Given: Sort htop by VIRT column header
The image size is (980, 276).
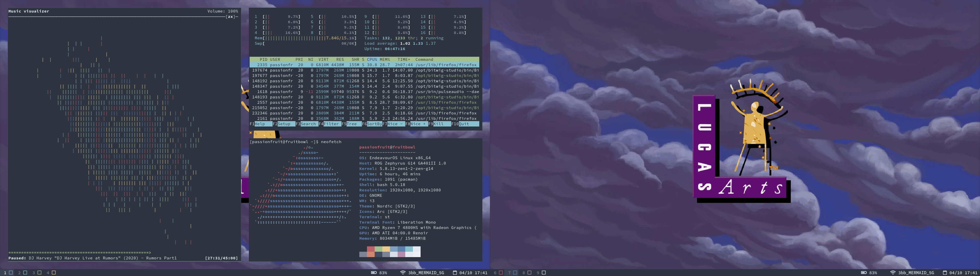Looking at the screenshot, I should tap(323, 60).
